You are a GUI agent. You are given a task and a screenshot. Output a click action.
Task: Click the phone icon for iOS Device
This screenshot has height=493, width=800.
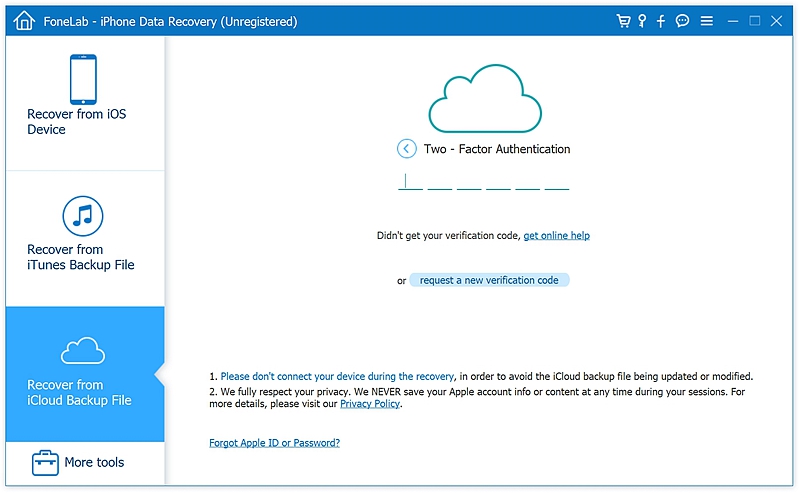83,79
